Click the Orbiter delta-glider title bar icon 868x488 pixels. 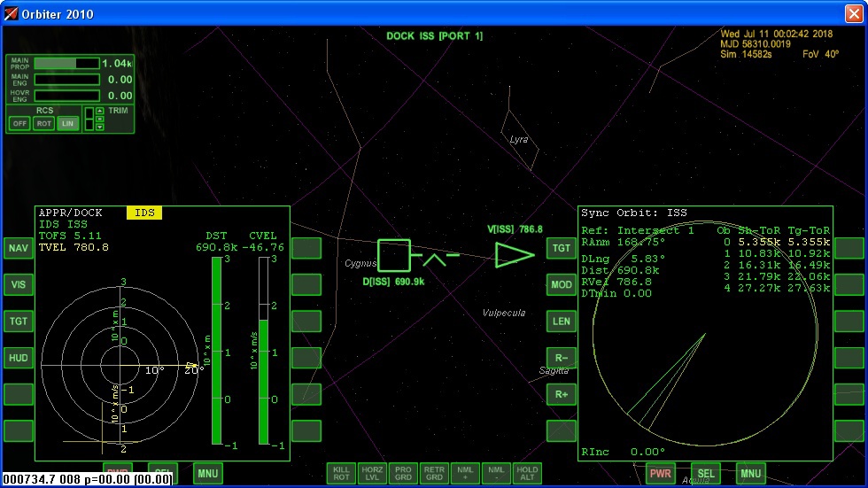[x=11, y=13]
